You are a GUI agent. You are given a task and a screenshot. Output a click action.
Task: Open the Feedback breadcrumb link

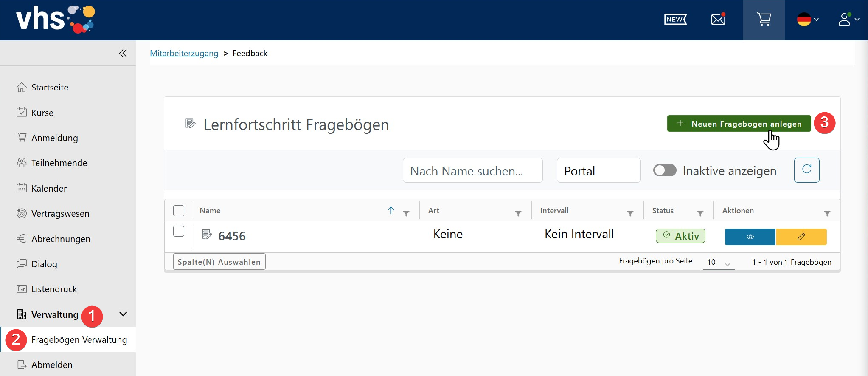pyautogui.click(x=250, y=53)
